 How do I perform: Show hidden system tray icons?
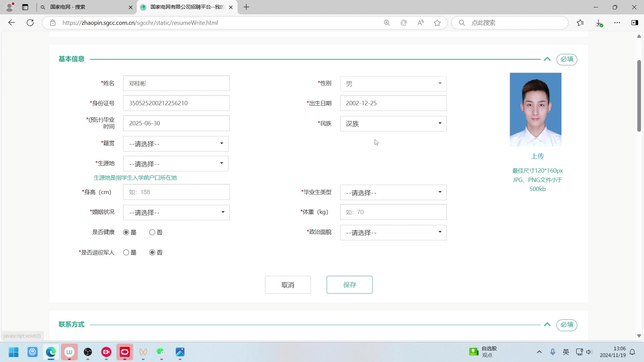click(x=539, y=352)
